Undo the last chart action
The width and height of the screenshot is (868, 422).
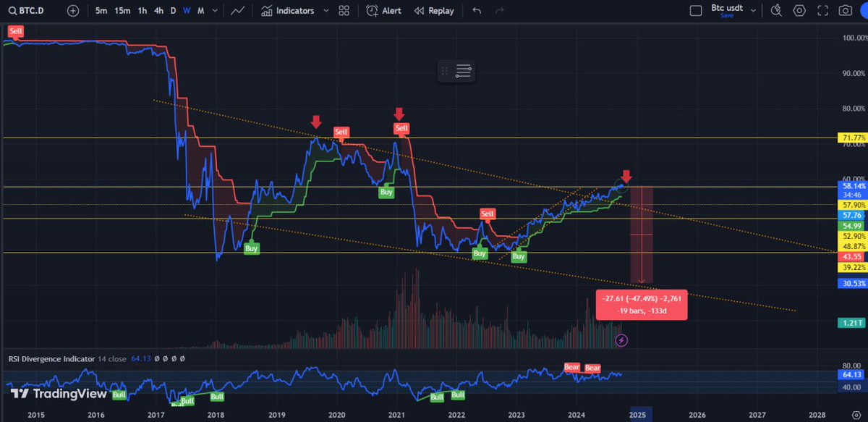point(476,11)
